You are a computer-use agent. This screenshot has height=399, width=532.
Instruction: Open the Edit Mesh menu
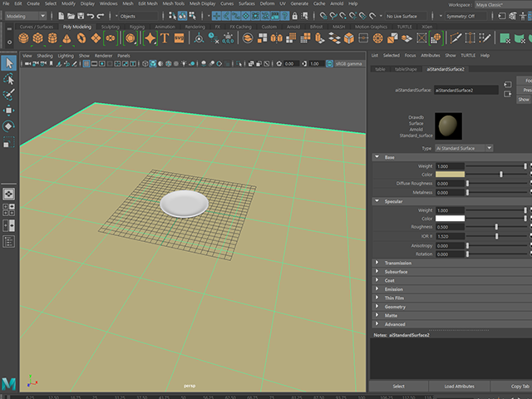click(148, 3)
